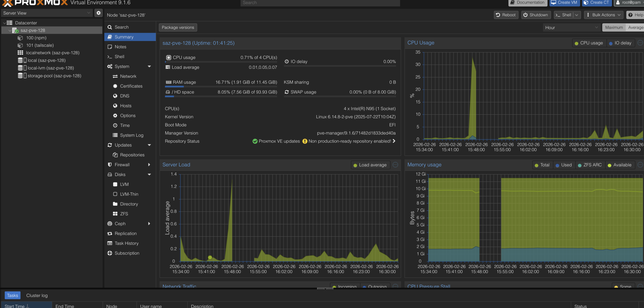Click the Package versions button
The image size is (644, 308).
pos(178,27)
